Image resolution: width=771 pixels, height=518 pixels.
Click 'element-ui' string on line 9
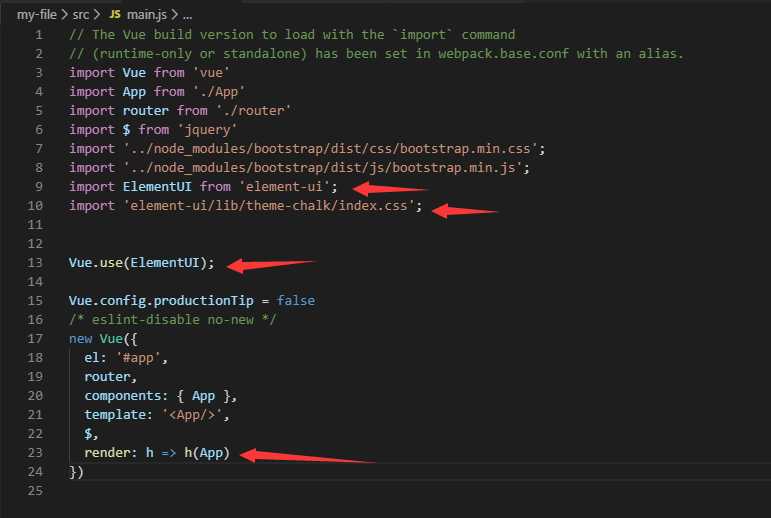[x=284, y=186]
